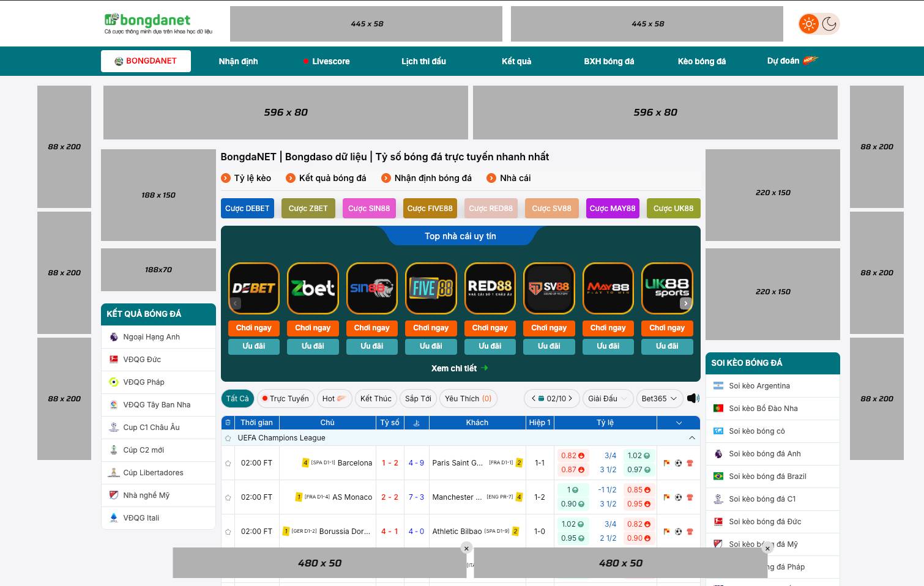Open the Giải Đấu dropdown
The image size is (924, 586).
click(x=608, y=398)
